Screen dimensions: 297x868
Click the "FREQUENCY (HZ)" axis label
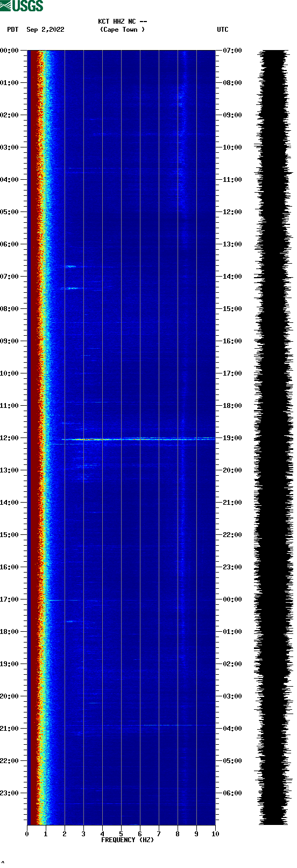[128, 840]
